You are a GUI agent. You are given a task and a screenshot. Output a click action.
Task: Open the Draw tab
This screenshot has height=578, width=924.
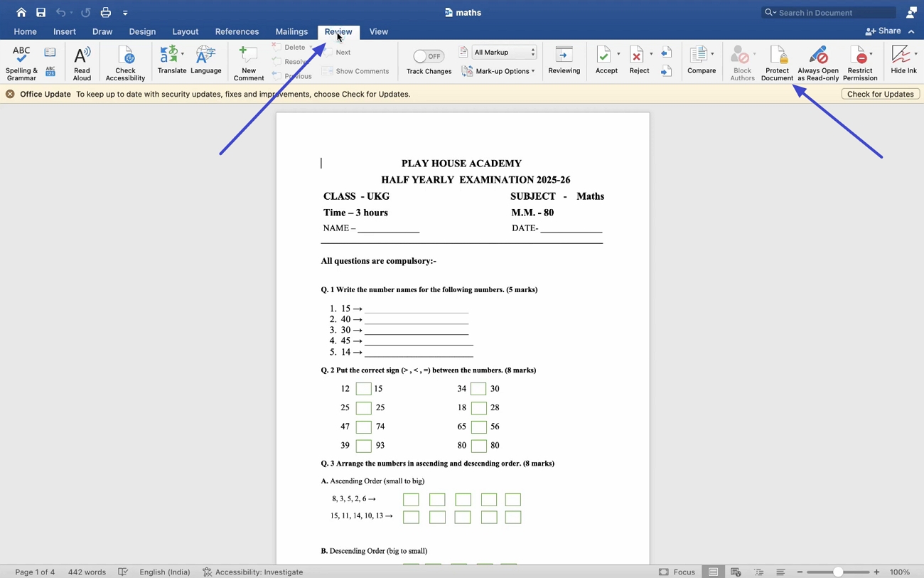[x=102, y=31]
